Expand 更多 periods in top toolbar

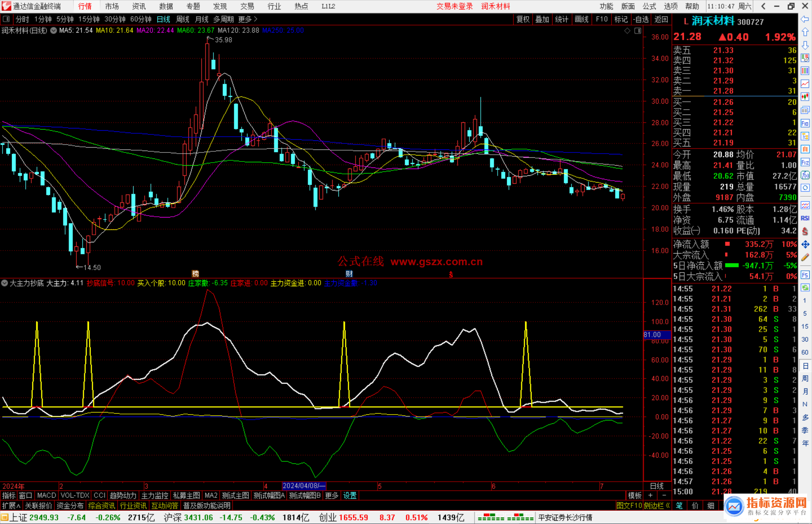point(248,19)
